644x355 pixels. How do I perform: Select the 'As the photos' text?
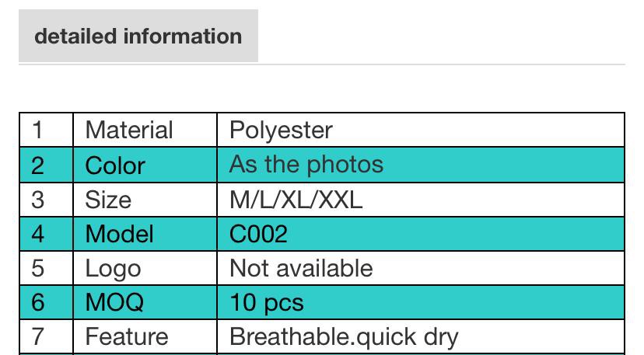coord(306,165)
